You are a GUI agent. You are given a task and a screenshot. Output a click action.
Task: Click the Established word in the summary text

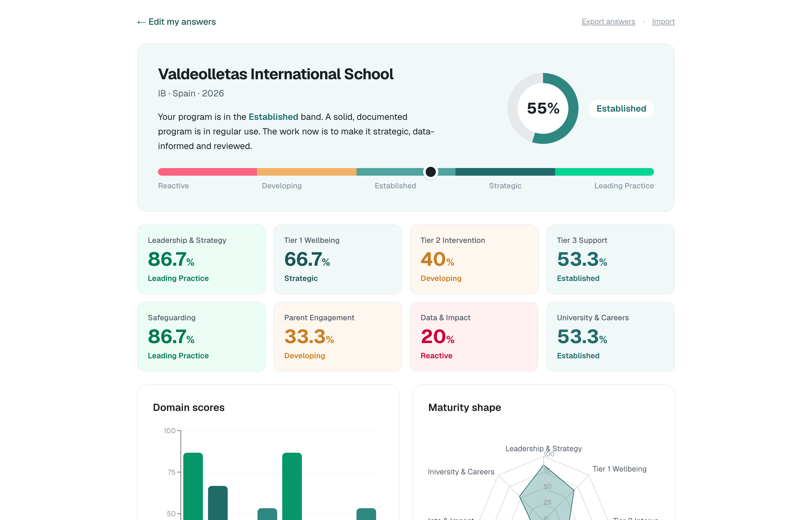click(273, 117)
